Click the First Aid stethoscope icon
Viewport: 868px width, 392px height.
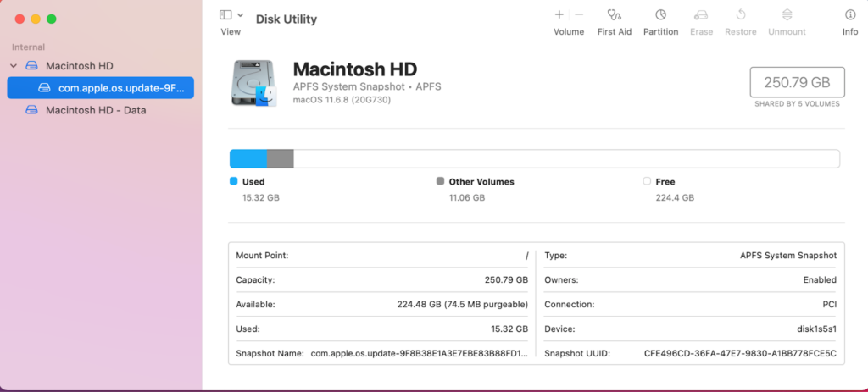615,15
